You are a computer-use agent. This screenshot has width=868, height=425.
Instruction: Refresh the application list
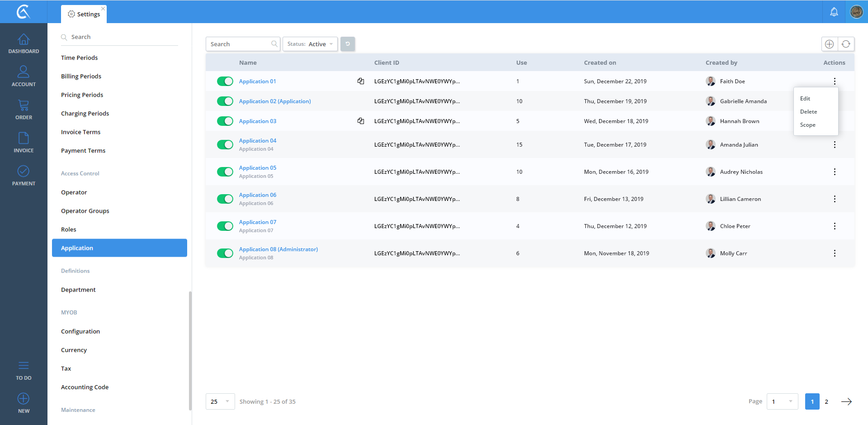click(846, 44)
